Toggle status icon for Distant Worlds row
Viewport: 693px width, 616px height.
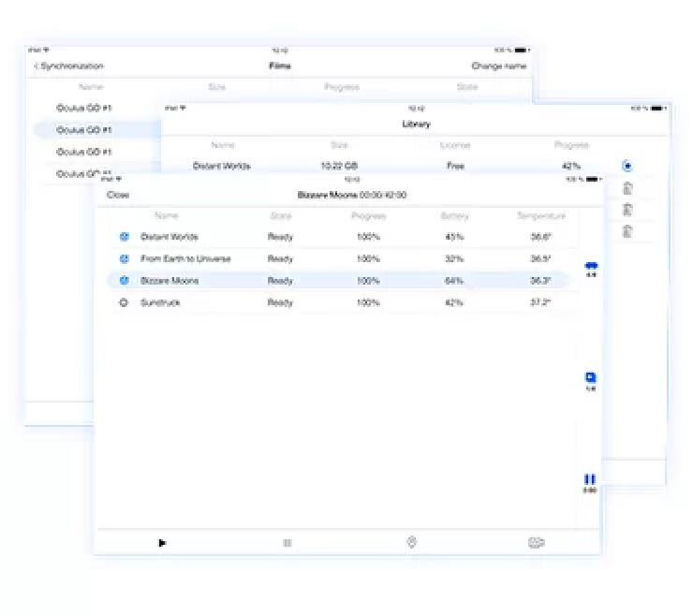click(124, 237)
